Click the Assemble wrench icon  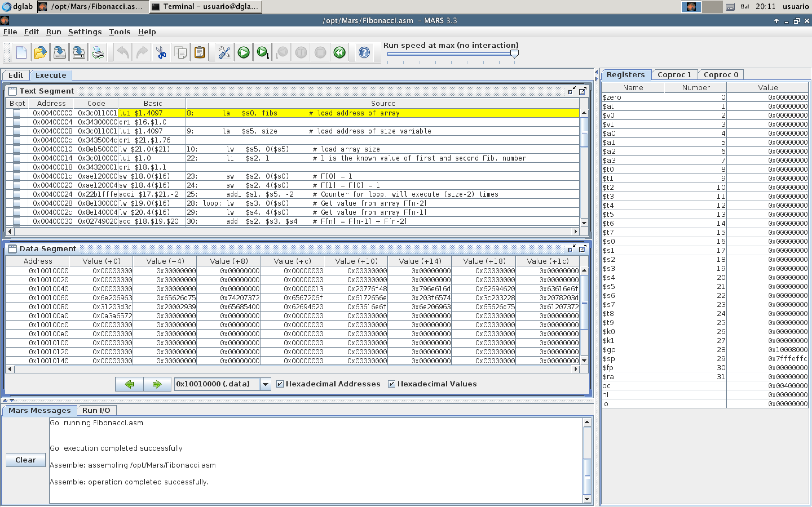coord(224,52)
